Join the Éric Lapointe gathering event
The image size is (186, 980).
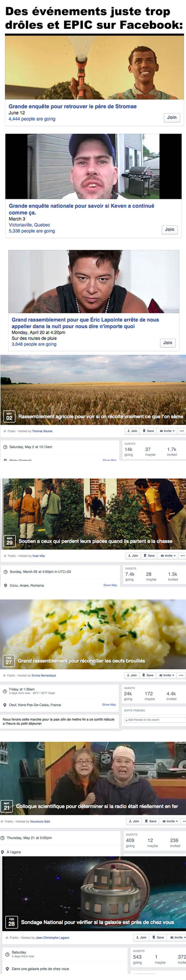(167, 342)
